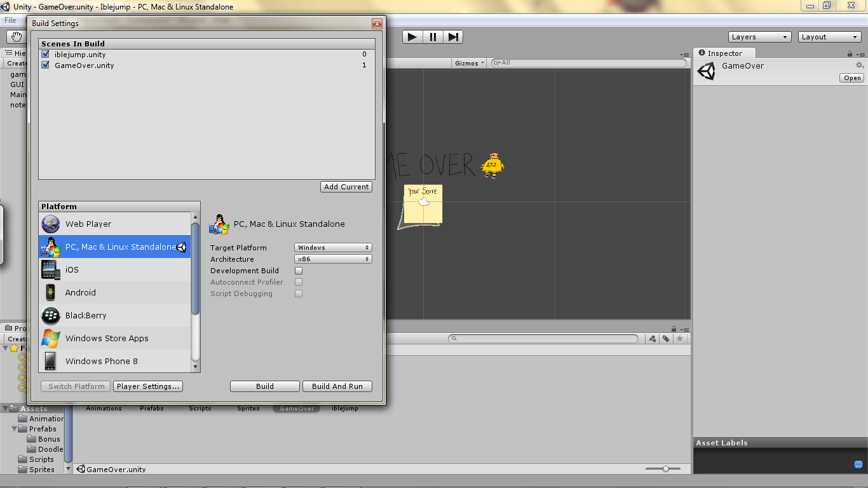Click the yellow character sprite in Scene
Screen dimensions: 868x488
(x=492, y=166)
